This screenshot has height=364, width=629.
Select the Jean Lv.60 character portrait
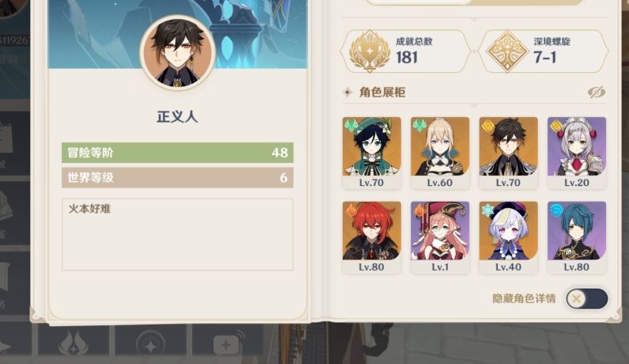tap(440, 153)
